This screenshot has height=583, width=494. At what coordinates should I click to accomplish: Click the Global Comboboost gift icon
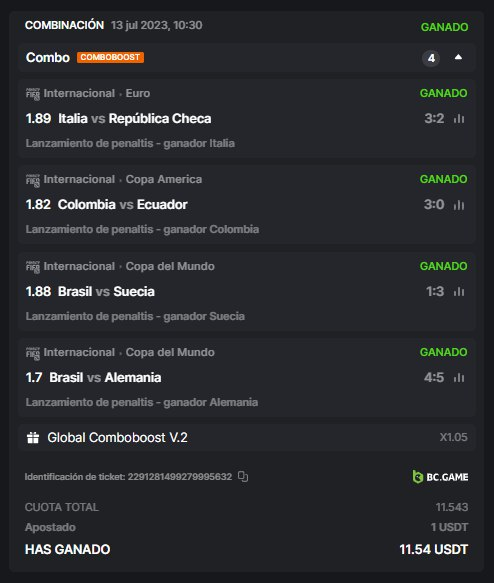(x=33, y=438)
